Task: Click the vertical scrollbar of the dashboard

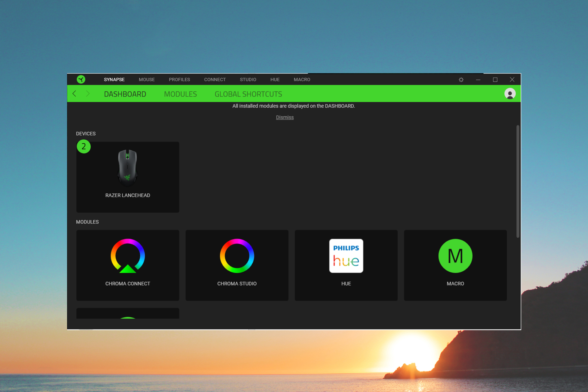Action: pyautogui.click(x=518, y=181)
